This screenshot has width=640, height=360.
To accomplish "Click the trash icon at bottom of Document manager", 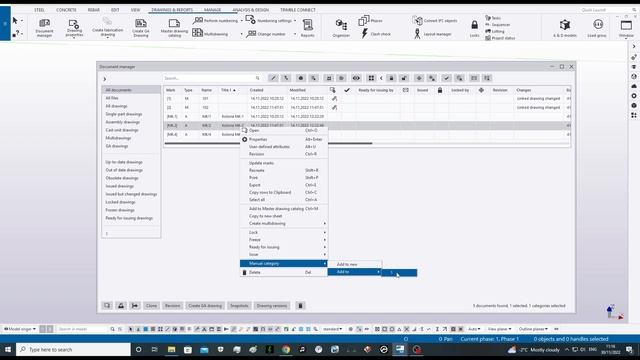I will [x=300, y=305].
